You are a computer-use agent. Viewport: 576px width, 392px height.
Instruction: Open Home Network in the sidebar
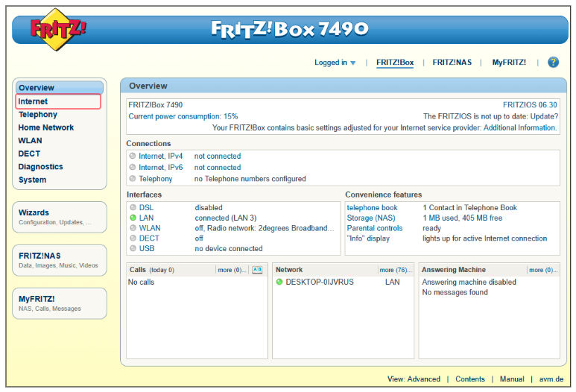[x=46, y=127]
